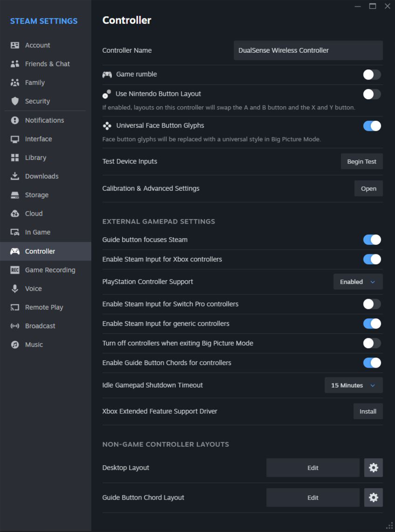This screenshot has height=532, width=395.
Task: Enable the Game rumble toggle
Action: click(372, 75)
